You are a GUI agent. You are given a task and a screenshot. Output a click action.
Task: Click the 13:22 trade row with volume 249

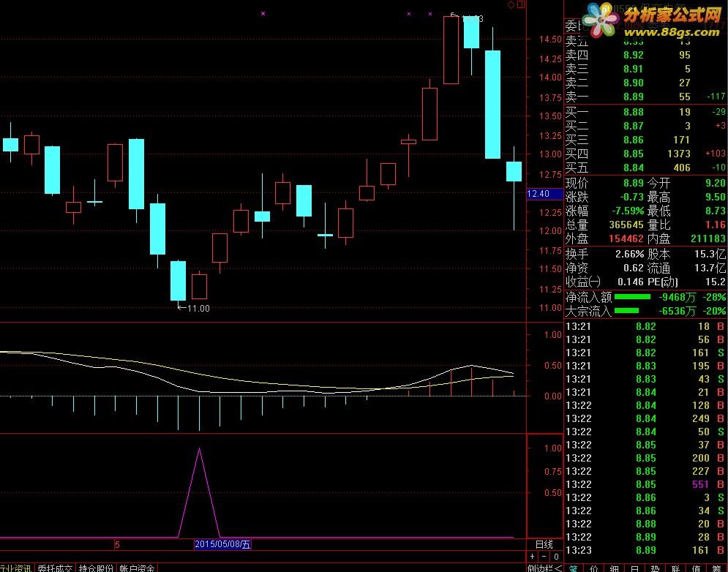click(646, 418)
